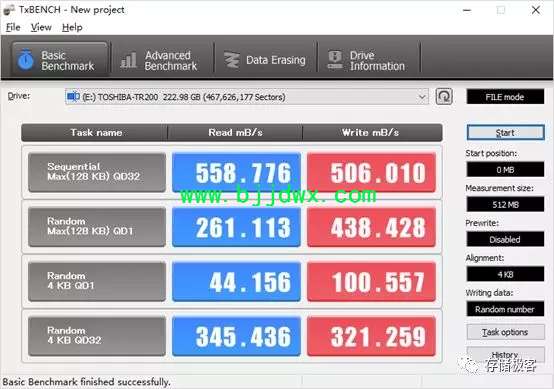
Task: Click the Data Erasing icon
Action: 232,60
